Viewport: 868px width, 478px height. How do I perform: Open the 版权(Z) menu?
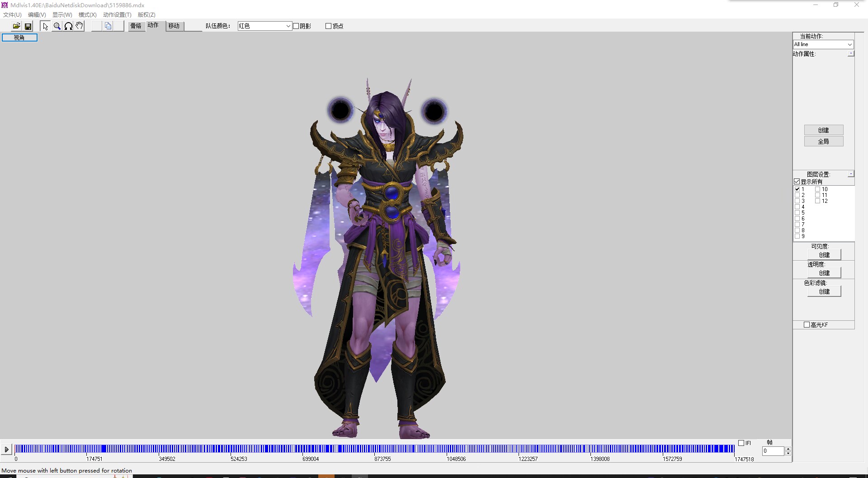146,15
